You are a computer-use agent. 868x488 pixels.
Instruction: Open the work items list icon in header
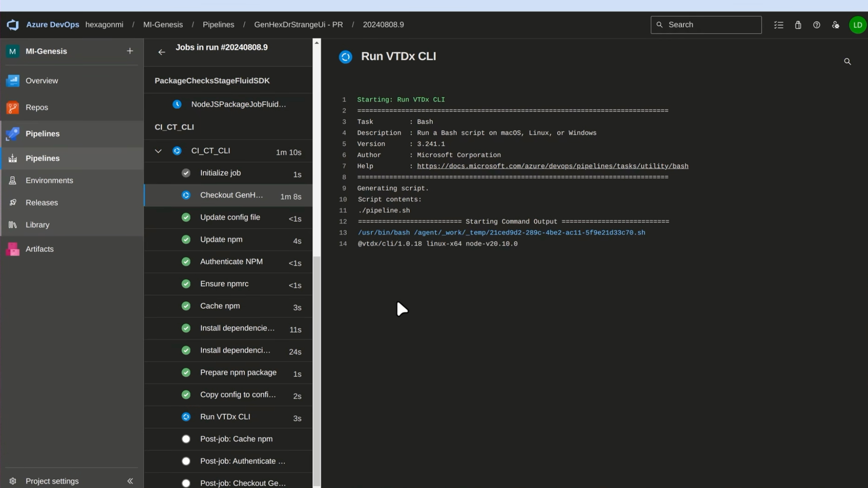[x=778, y=25]
